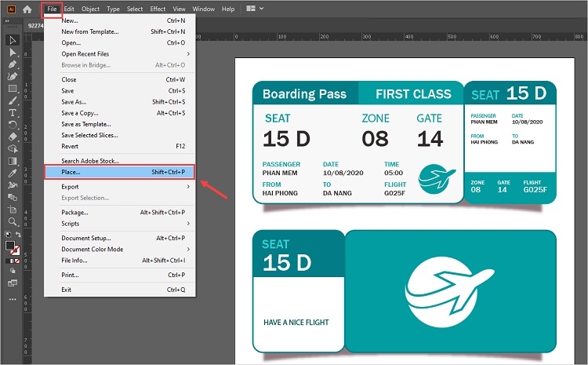
Task: Change the screen mode
Action: [x=13, y=283]
